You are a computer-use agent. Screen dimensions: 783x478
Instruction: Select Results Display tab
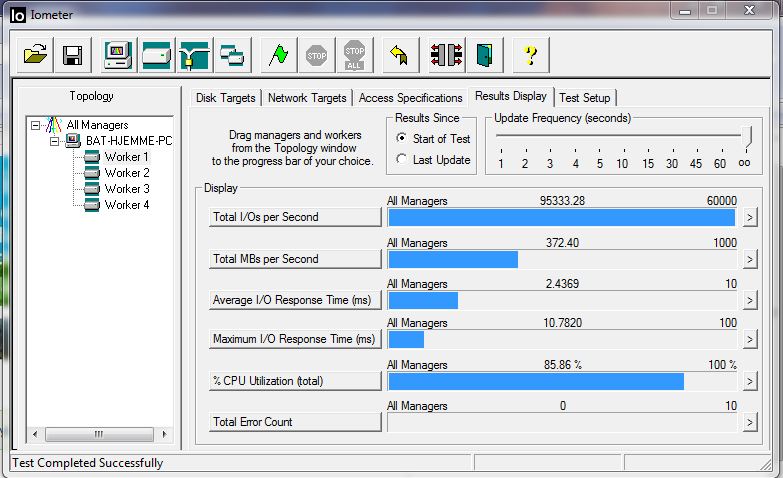(511, 96)
